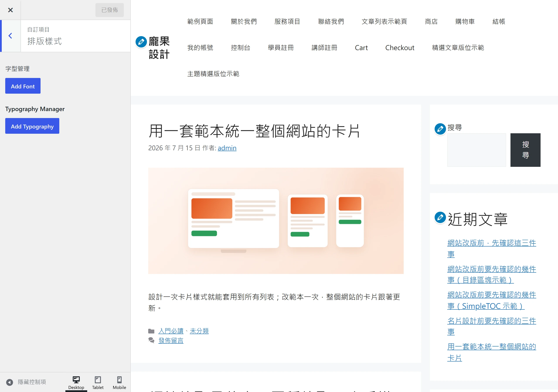Open the 入門必讀 category link

tap(171, 331)
